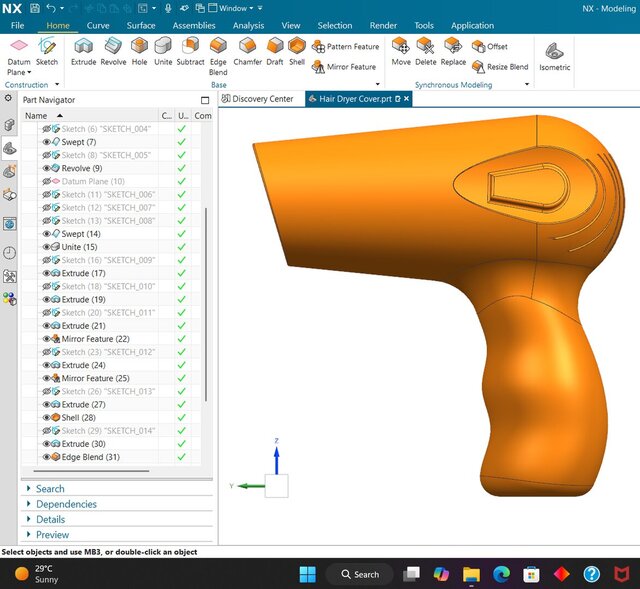Click Pattern Feature in the ribbon

click(346, 47)
